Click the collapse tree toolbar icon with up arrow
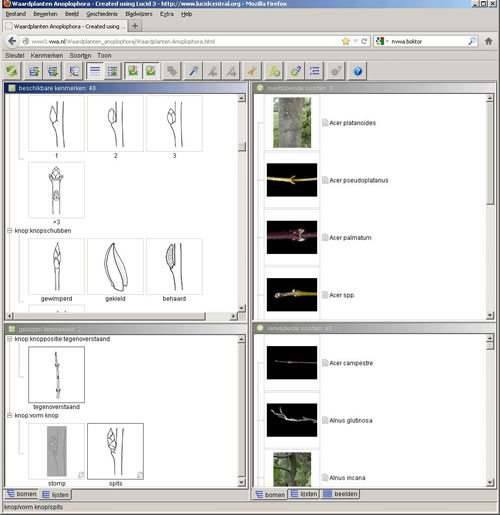 pyautogui.click(x=34, y=71)
